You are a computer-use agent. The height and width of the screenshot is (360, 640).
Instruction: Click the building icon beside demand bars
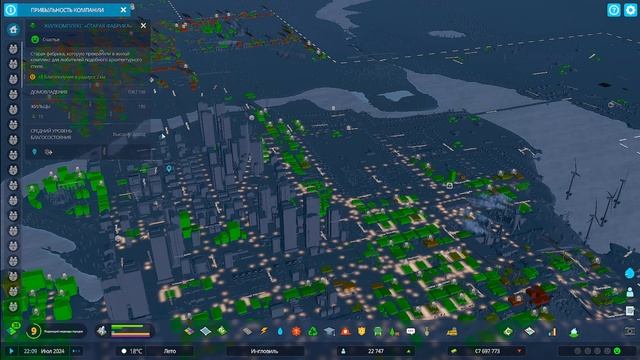(x=102, y=331)
